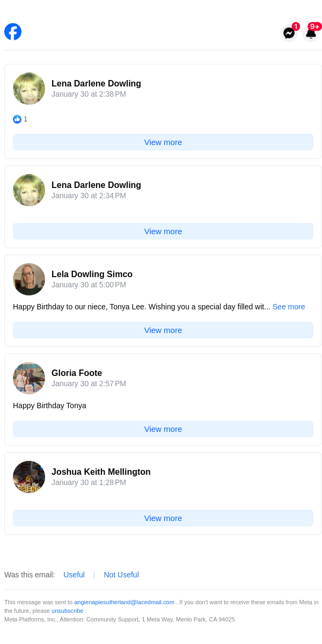The width and height of the screenshot is (322, 644).
Task: Mark this email as Useful
Action: (x=74, y=575)
